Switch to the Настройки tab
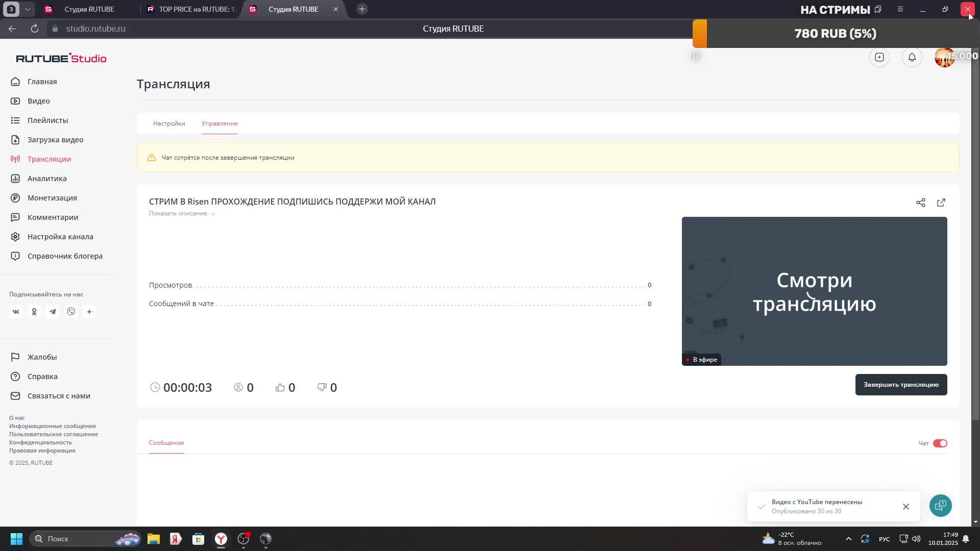Screen dimensions: 980x551 pos(169,123)
